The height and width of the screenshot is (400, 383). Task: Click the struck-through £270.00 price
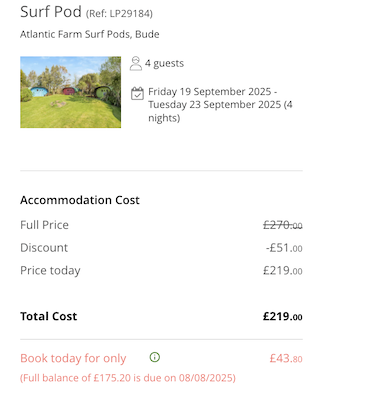(283, 225)
